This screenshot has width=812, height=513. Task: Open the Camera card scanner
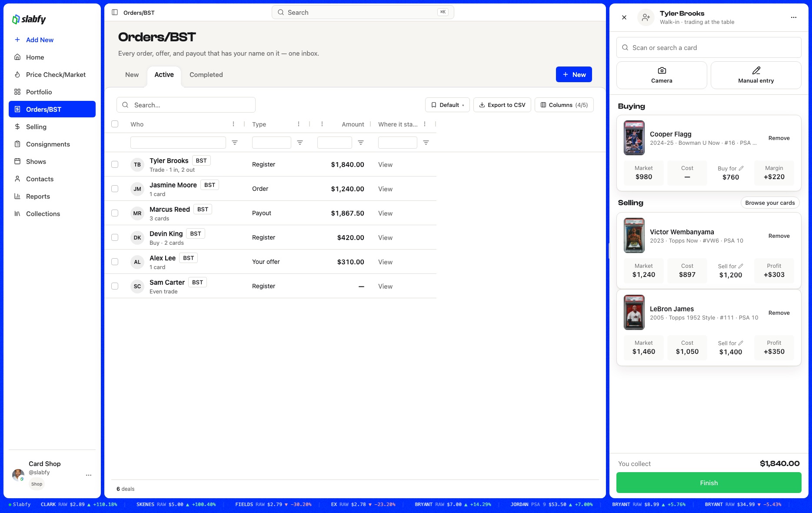(662, 75)
